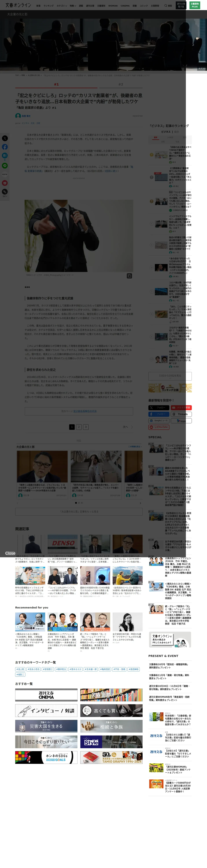Image resolution: width=207 pixels, height=868 pixels.
Task: Share article via LINE icon
Action: 5,165
